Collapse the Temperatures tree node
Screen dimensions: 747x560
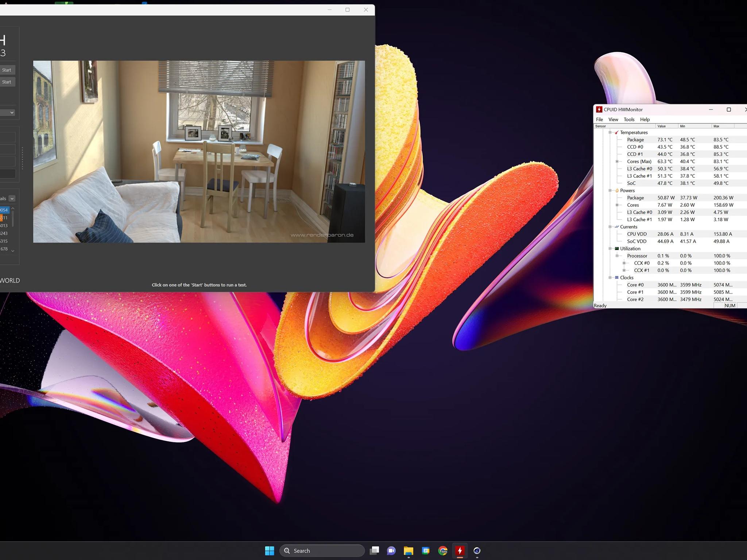(610, 132)
